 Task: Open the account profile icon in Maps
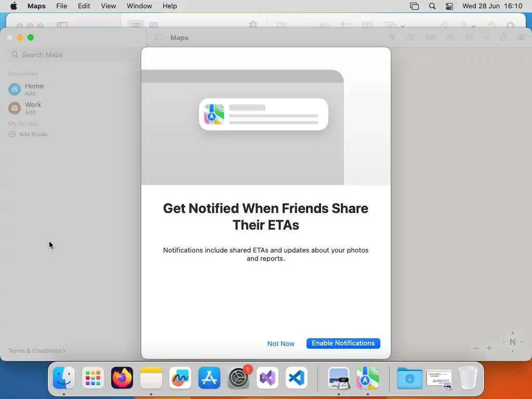click(x=521, y=37)
